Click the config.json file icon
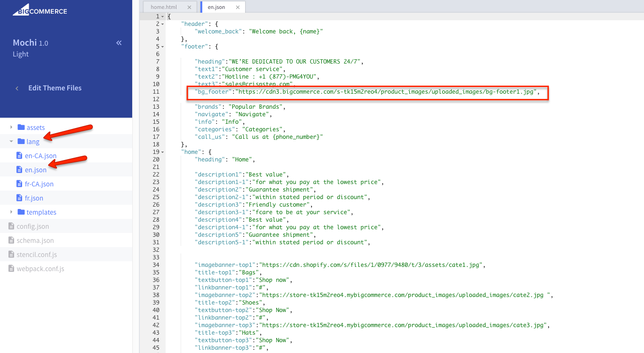Viewport: 644px width, 353px height. coord(11,226)
